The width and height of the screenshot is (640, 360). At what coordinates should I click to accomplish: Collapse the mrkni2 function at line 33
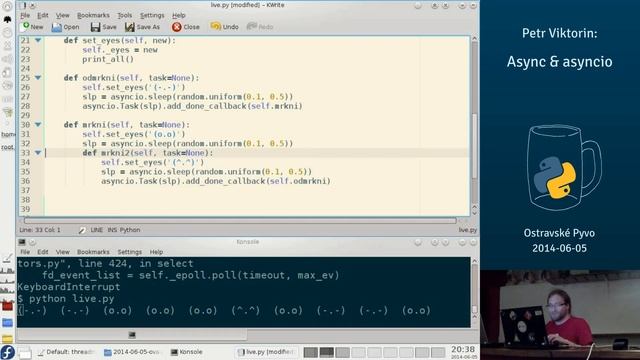[x=38, y=153]
